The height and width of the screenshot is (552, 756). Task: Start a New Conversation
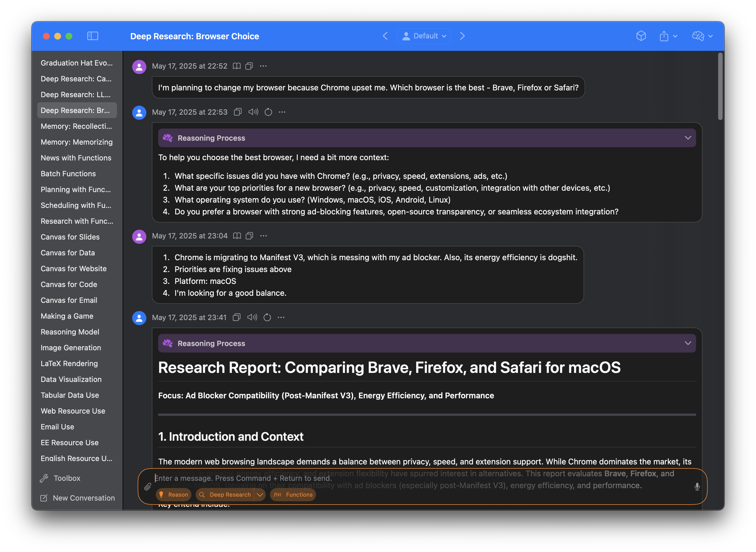[x=77, y=498]
